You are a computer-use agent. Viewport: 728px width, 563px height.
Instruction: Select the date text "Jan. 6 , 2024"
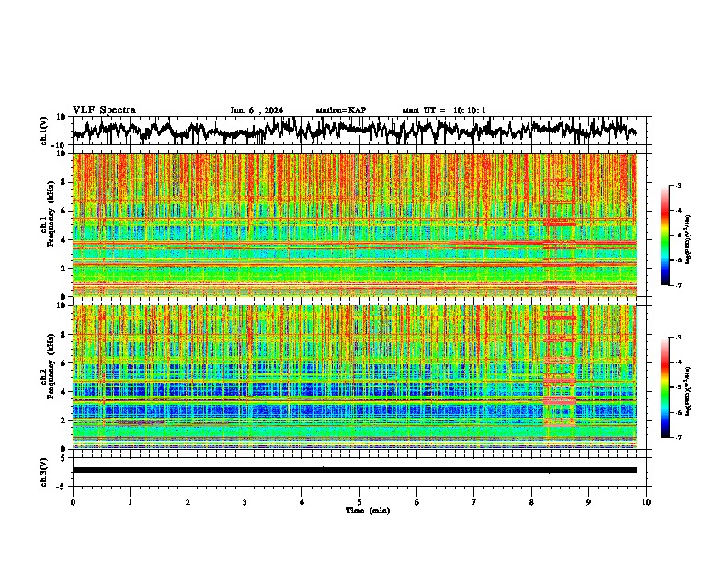tap(256, 110)
